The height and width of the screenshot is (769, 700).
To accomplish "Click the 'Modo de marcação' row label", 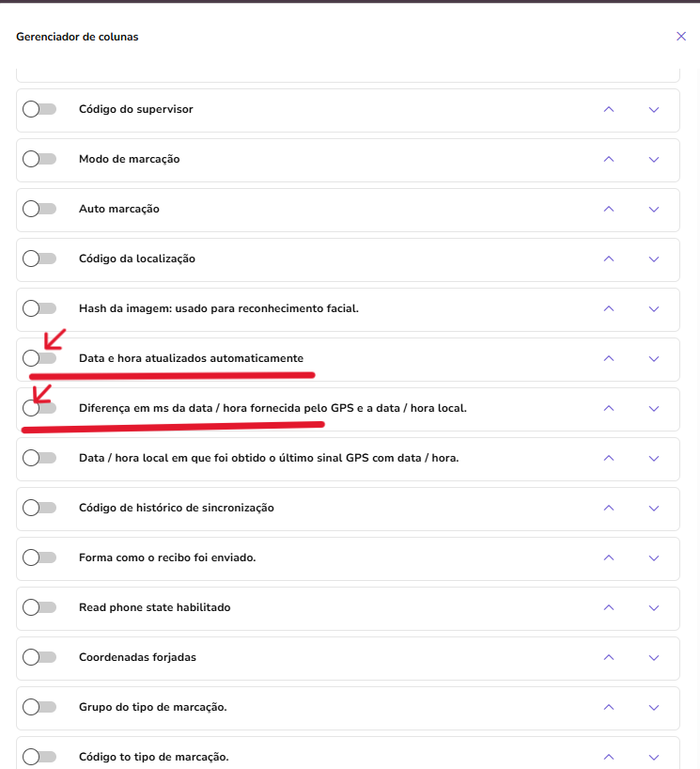I will [130, 159].
